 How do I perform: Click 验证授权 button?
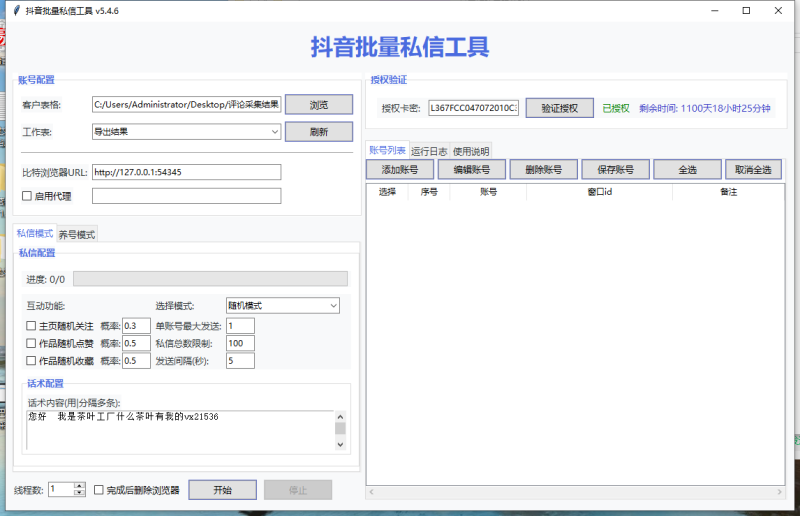point(560,108)
